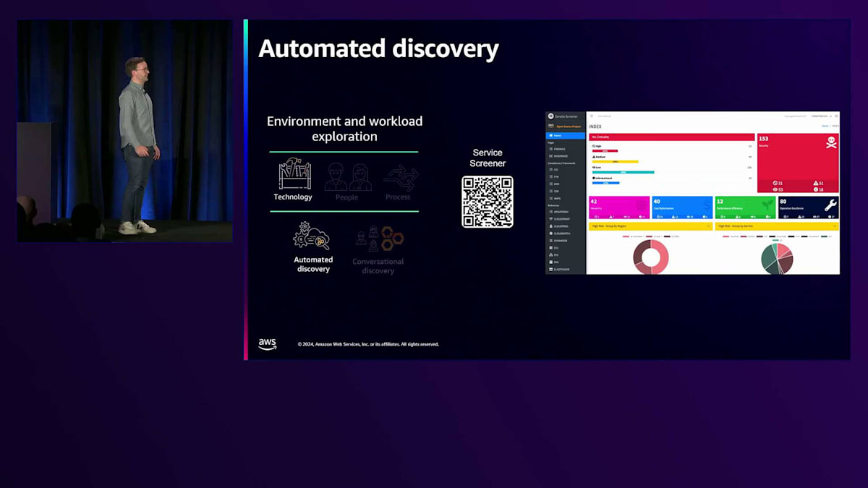The height and width of the screenshot is (488, 868).
Task: Click the Automated discovery gears icon
Action: (x=311, y=237)
